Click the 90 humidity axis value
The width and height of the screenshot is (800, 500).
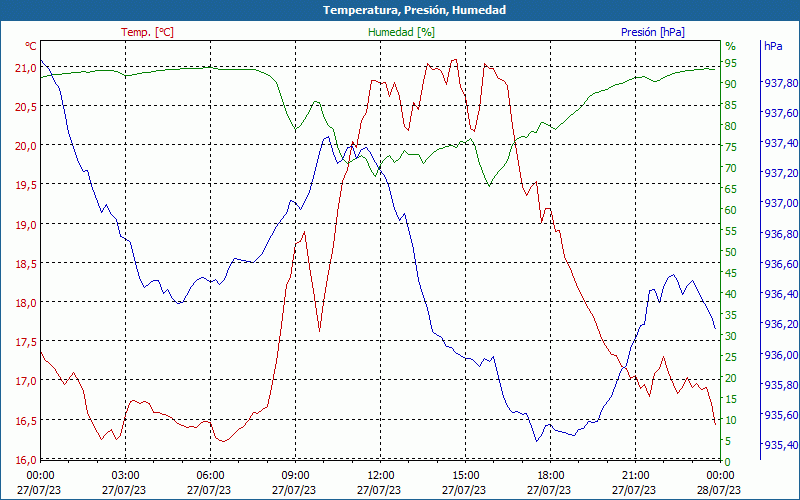731,84
